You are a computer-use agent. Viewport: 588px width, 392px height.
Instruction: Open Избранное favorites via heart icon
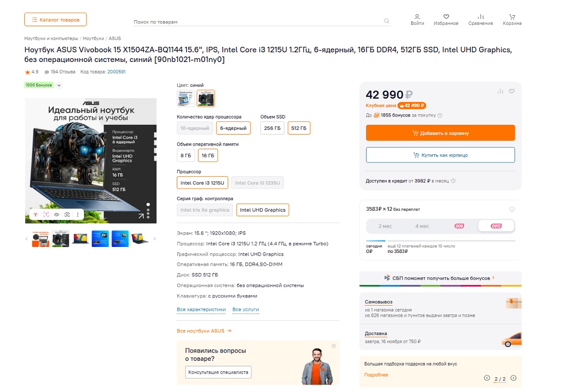point(445,17)
